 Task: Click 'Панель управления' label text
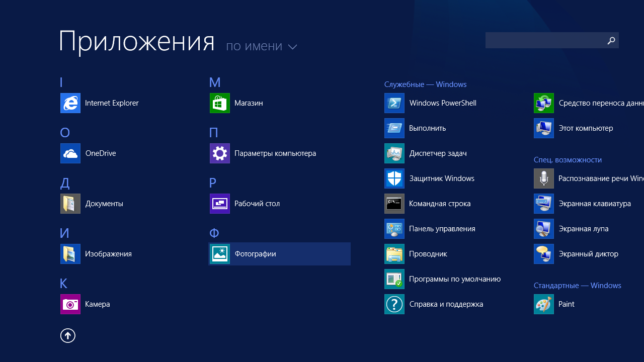[x=442, y=229]
